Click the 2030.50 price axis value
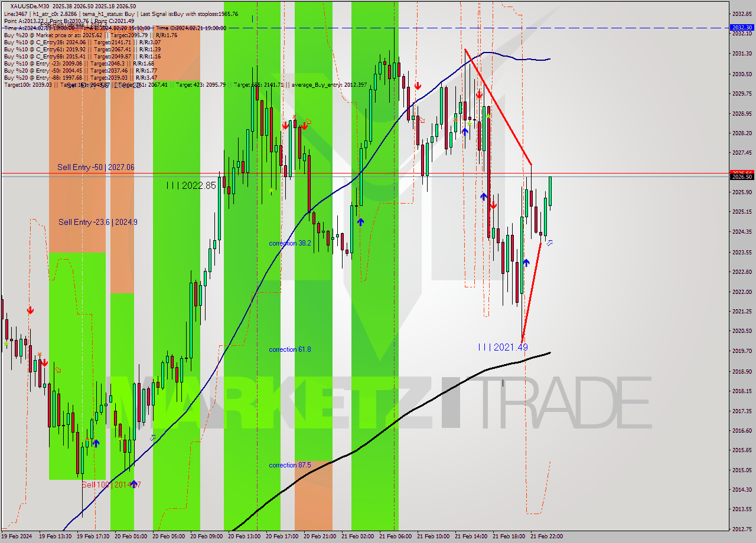The image size is (756, 543). pos(742,74)
